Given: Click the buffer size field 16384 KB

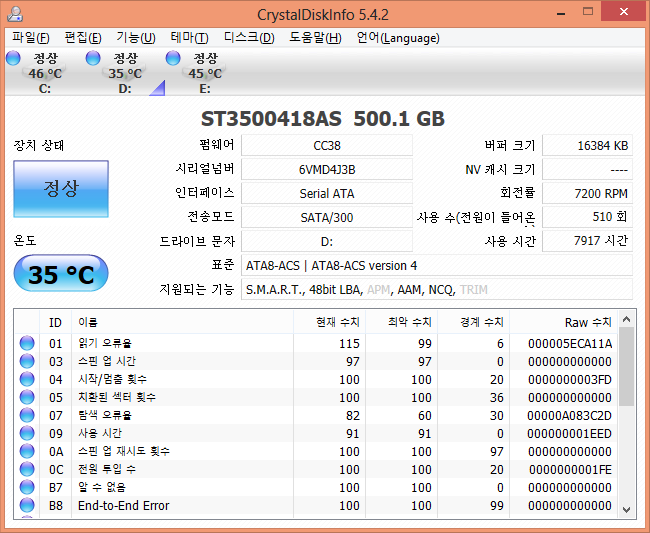Looking at the screenshot, I should [587, 145].
